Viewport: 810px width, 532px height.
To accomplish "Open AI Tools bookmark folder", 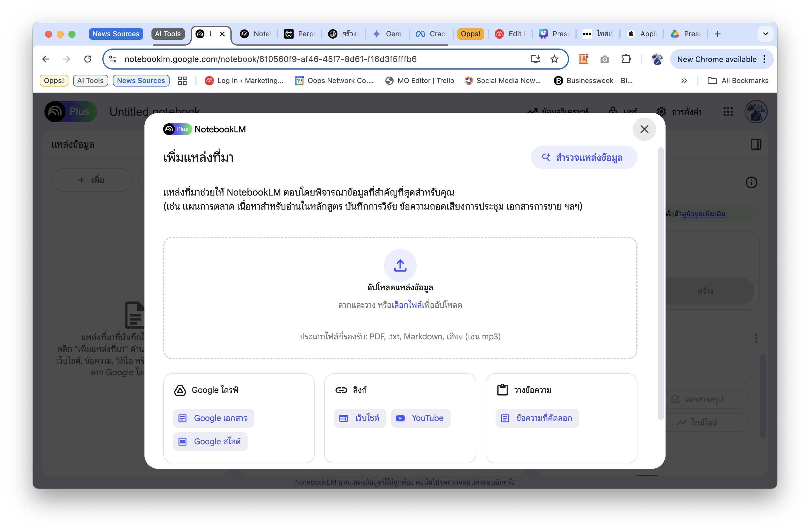I will pos(91,81).
